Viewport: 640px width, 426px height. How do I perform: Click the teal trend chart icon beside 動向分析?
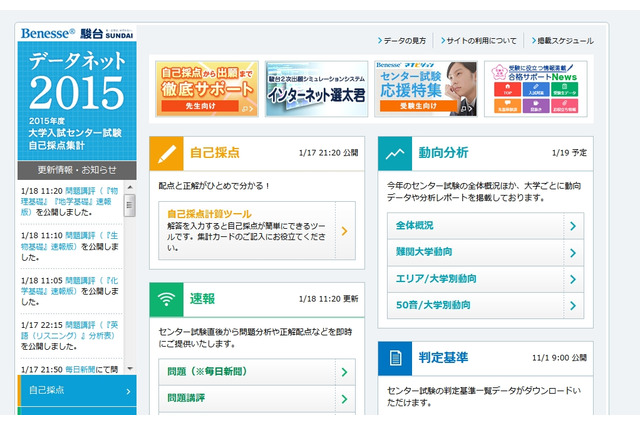point(395,153)
